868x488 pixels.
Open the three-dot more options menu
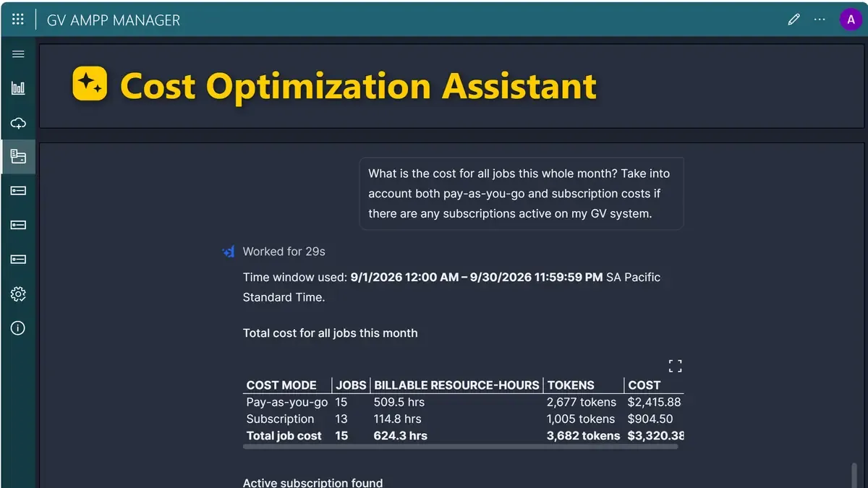820,20
